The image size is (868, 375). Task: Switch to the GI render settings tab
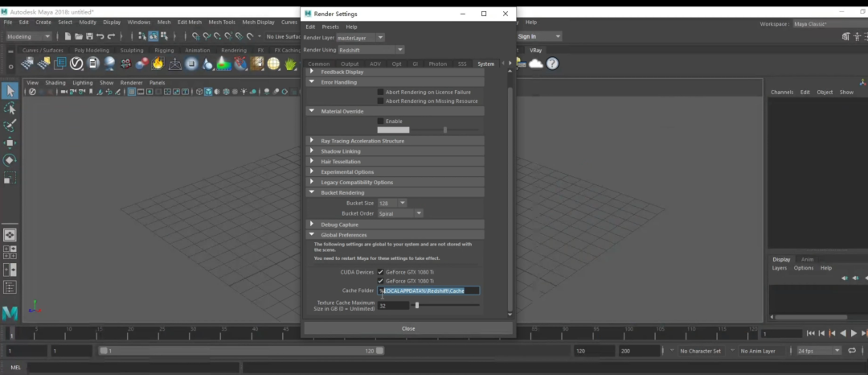[415, 64]
